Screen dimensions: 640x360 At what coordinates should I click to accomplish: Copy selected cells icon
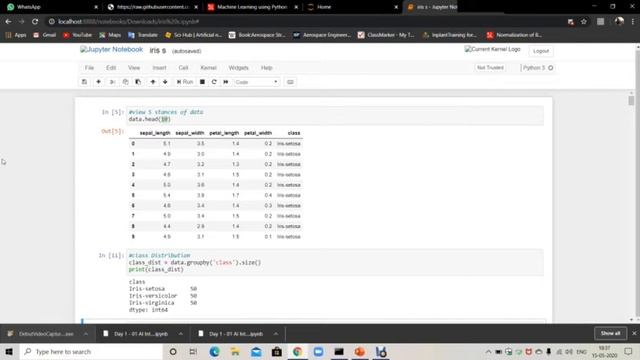coord(125,82)
